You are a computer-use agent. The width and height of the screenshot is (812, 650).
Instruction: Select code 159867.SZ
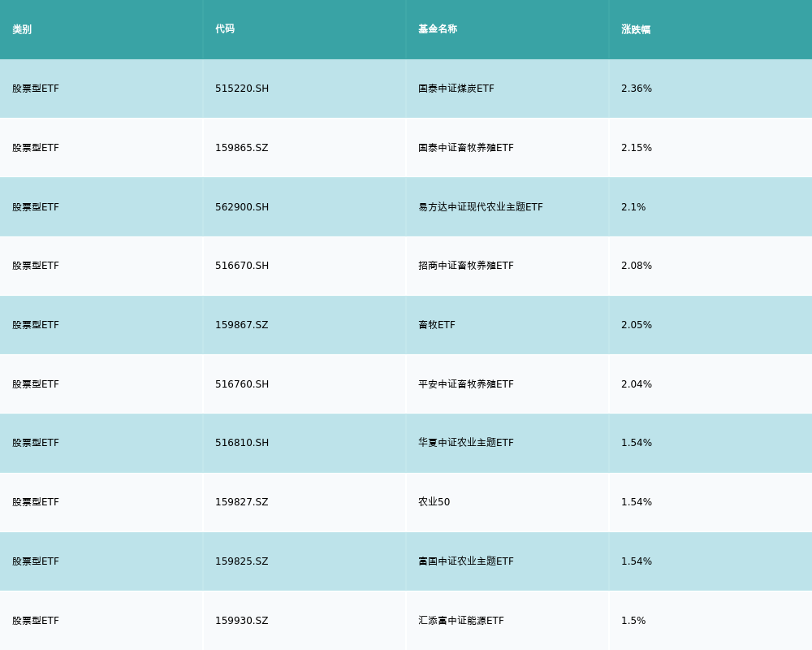pos(242,325)
